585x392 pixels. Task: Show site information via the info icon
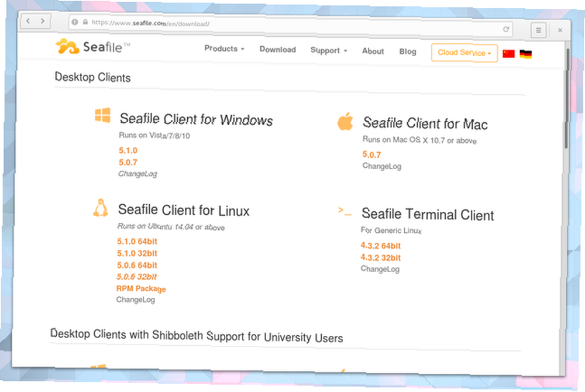(75, 22)
